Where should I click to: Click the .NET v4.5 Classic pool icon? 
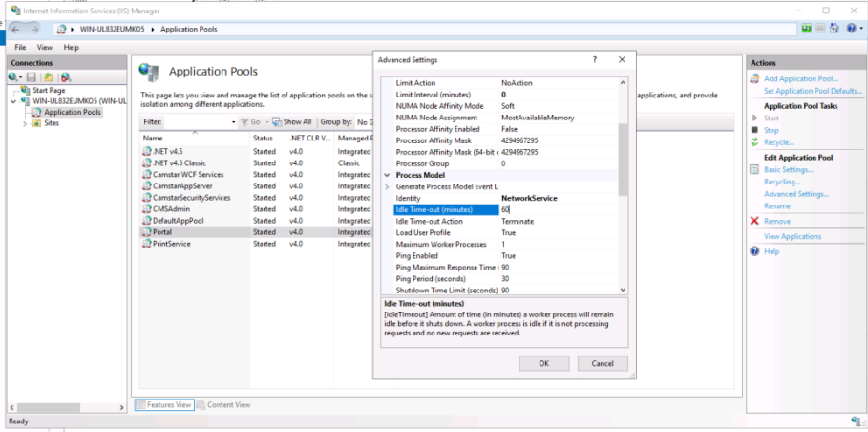pos(147,162)
